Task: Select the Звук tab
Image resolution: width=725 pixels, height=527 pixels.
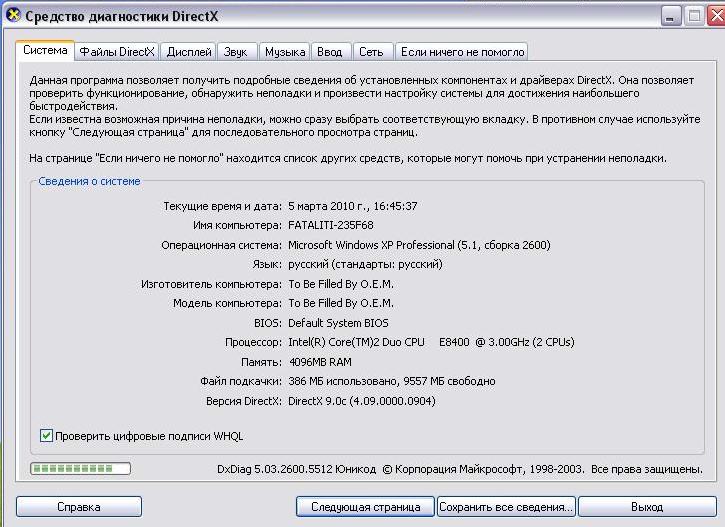Action: coord(235,52)
